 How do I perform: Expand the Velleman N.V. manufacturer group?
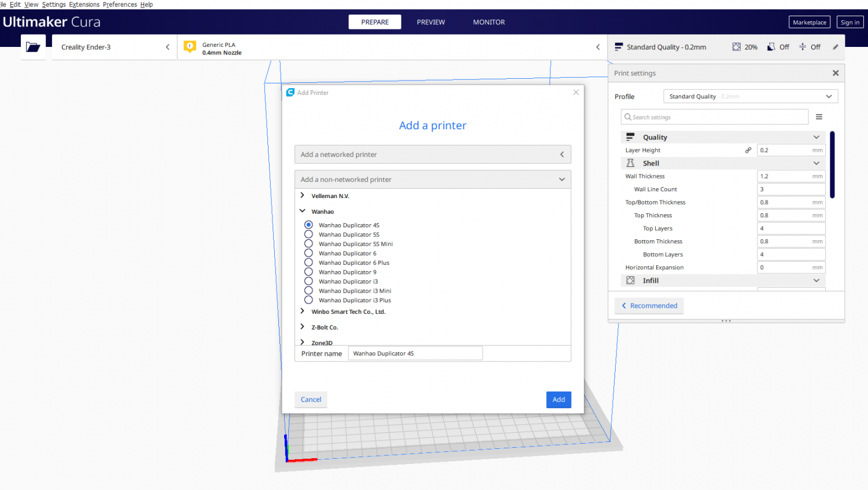(302, 196)
